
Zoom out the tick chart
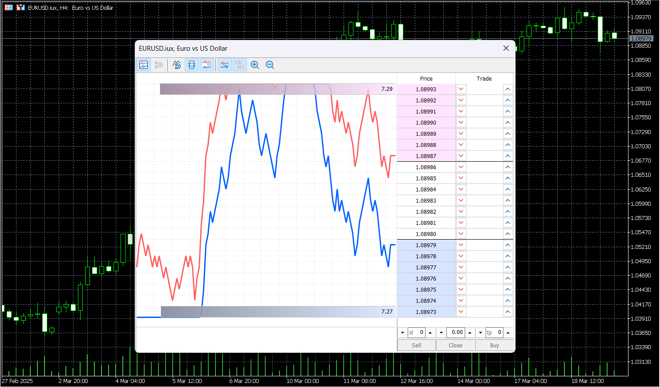coord(270,65)
